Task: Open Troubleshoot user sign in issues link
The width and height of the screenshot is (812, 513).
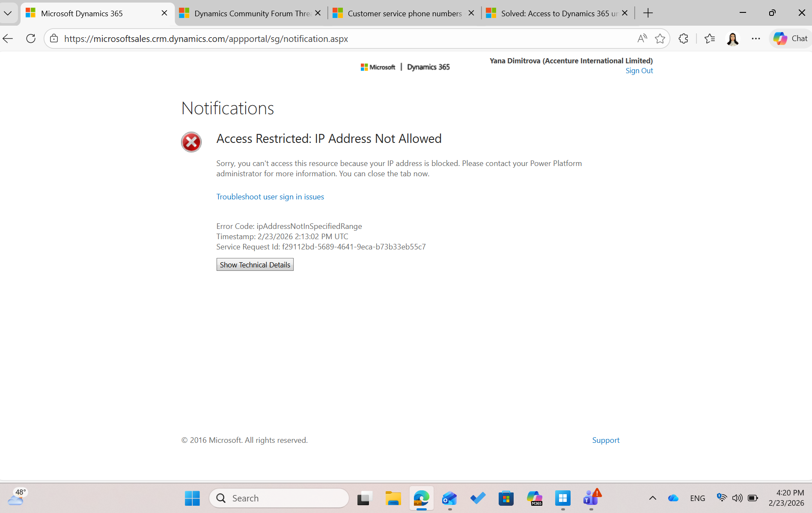Action: 270,196
